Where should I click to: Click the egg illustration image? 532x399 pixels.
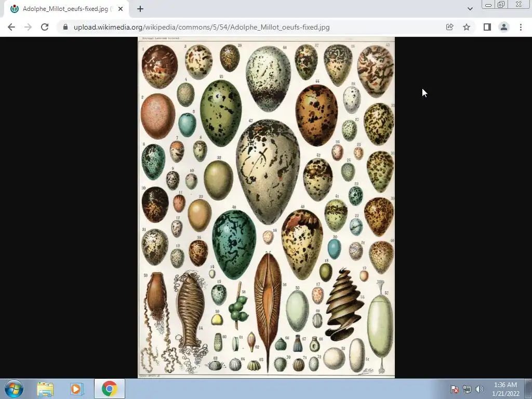(x=267, y=207)
